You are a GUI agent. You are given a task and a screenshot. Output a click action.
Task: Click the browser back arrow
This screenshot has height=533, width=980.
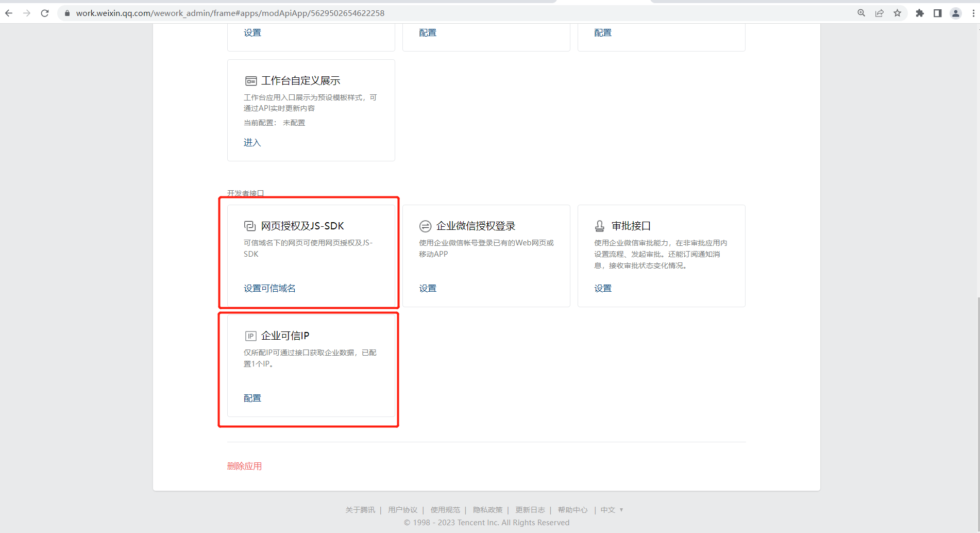pos(9,13)
